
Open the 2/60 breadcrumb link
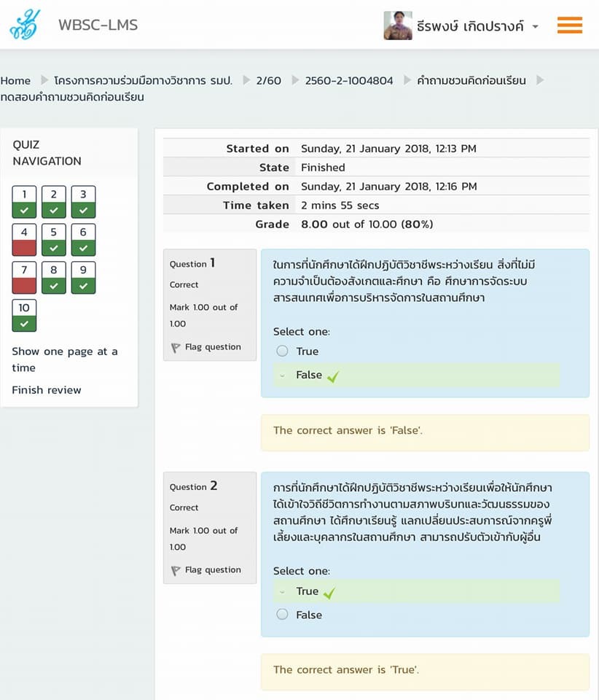tap(268, 80)
